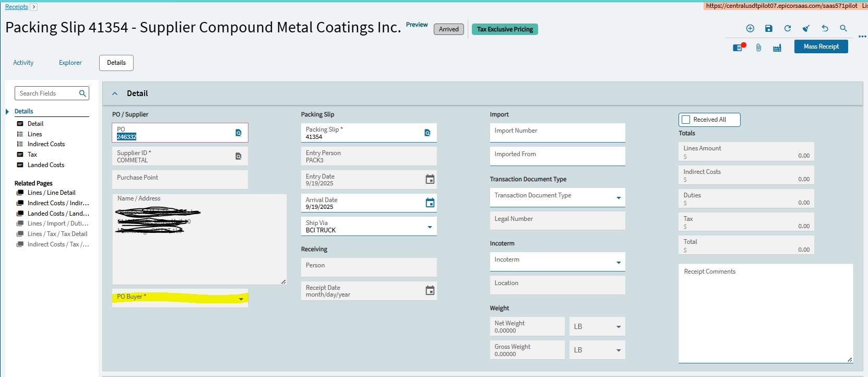Click the Refresh icon in top toolbar
This screenshot has height=377, width=868.
(787, 28)
